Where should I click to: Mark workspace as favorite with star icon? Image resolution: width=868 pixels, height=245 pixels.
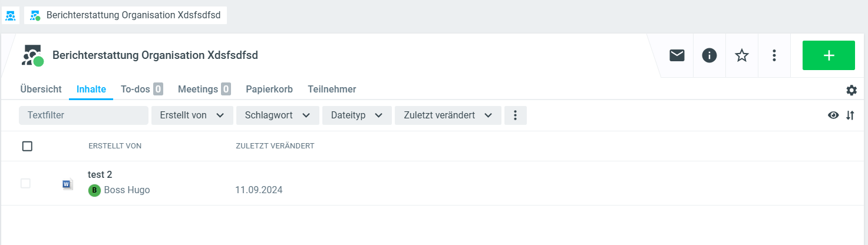pos(742,55)
